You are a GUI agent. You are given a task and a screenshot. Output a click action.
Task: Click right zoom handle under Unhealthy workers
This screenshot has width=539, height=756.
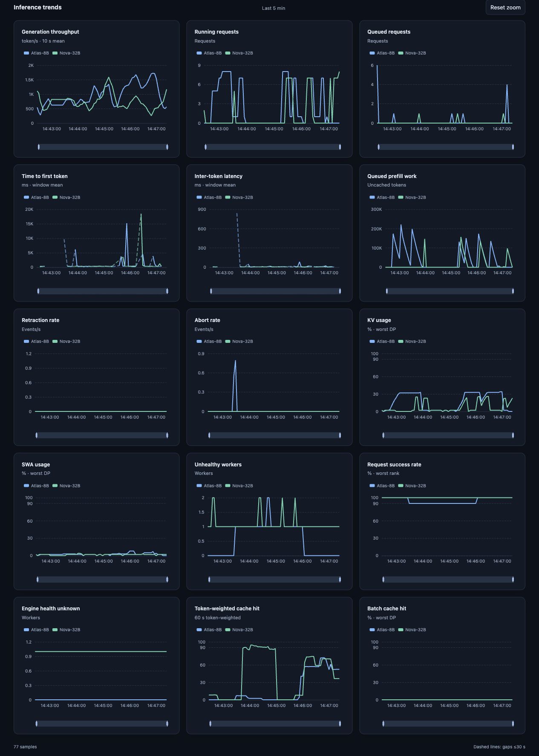(340, 580)
